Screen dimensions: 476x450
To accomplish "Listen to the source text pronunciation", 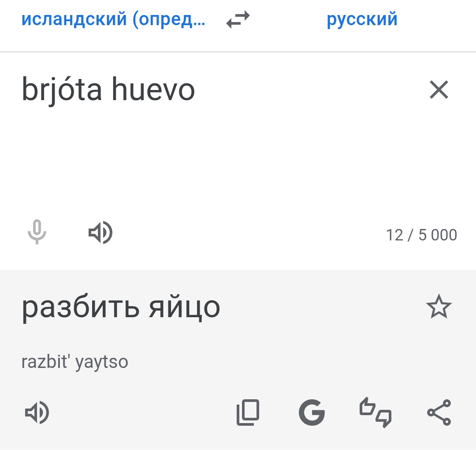I will click(100, 232).
